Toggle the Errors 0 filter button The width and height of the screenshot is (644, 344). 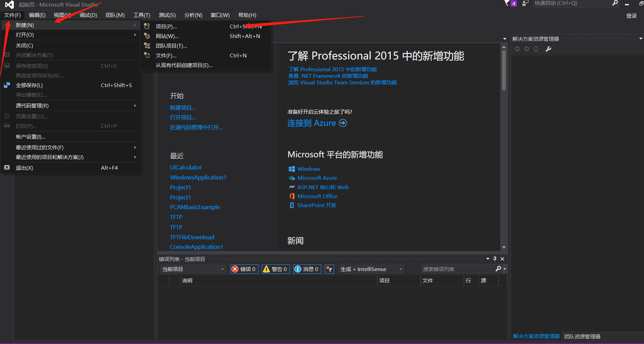[244, 269]
